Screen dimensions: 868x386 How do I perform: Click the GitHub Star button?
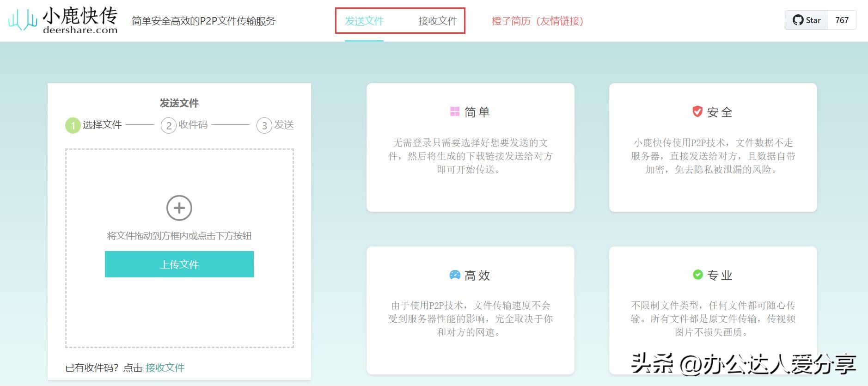(807, 20)
